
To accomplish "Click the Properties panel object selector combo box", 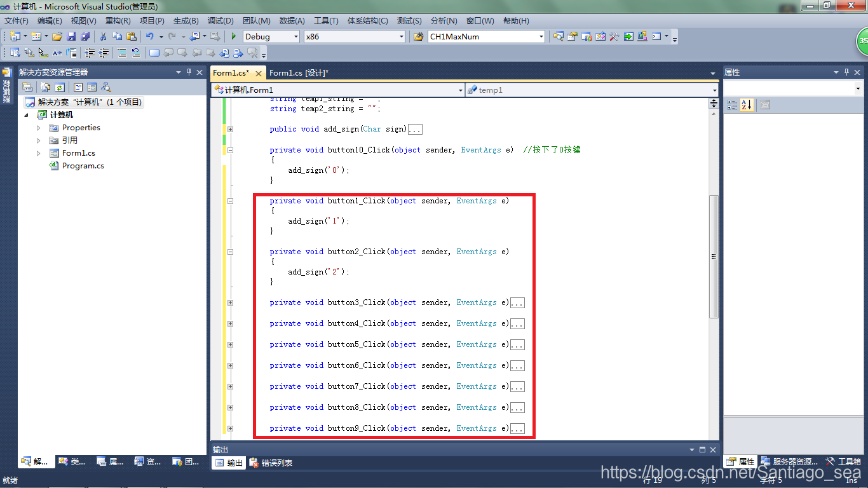I will 793,89.
